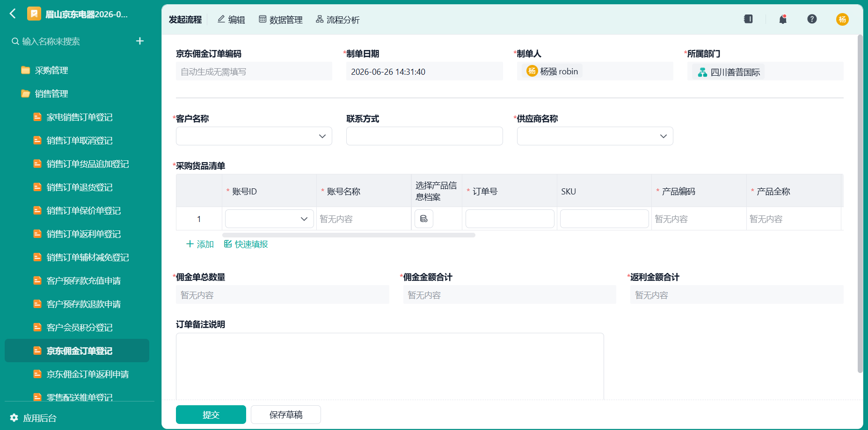The width and height of the screenshot is (868, 430).
Task: Add a row with 添加
Action: pyautogui.click(x=200, y=244)
